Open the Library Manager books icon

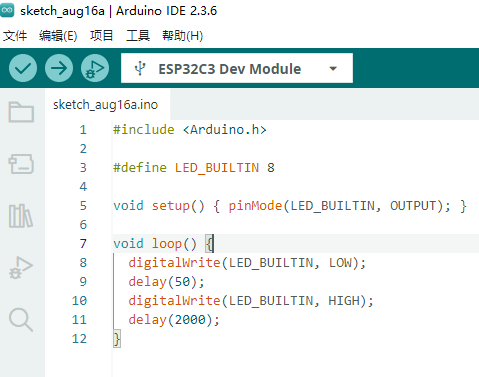(x=21, y=216)
